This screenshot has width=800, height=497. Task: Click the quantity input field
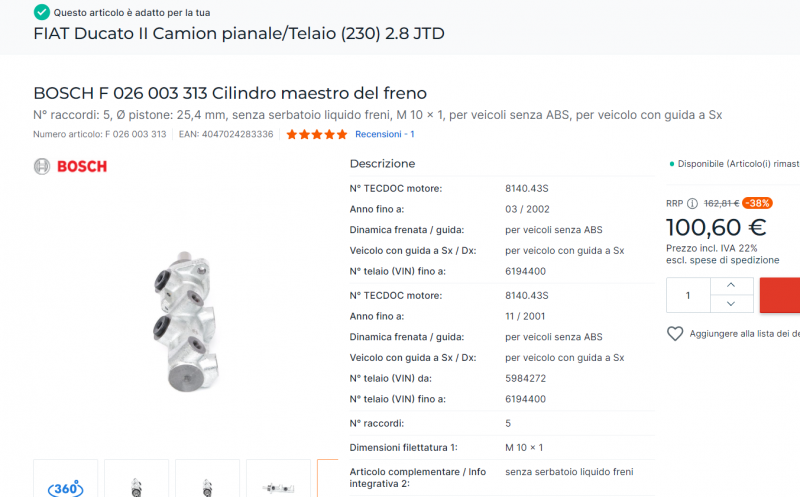pyautogui.click(x=688, y=295)
